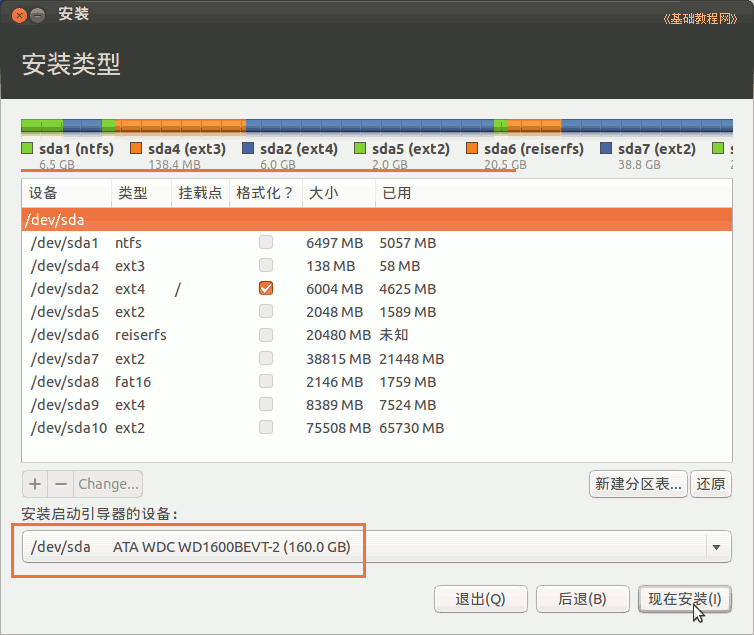Click the long orange sda4 segment in partition bar

click(180, 126)
